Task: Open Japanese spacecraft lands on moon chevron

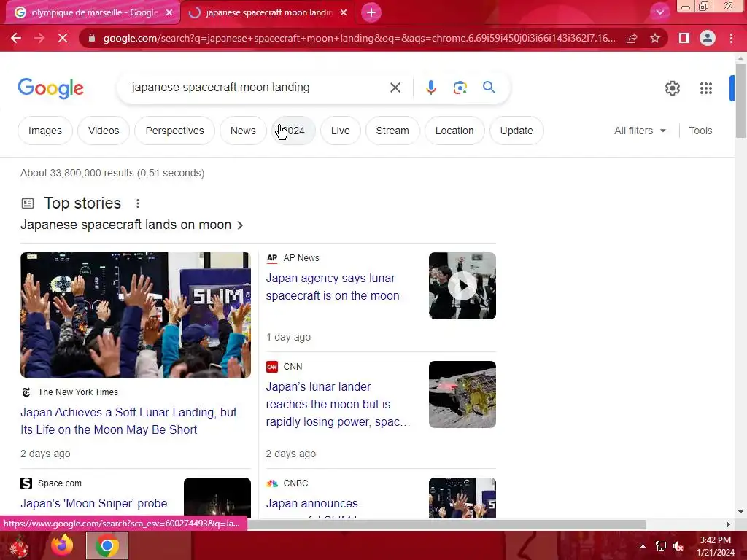Action: 240,225
